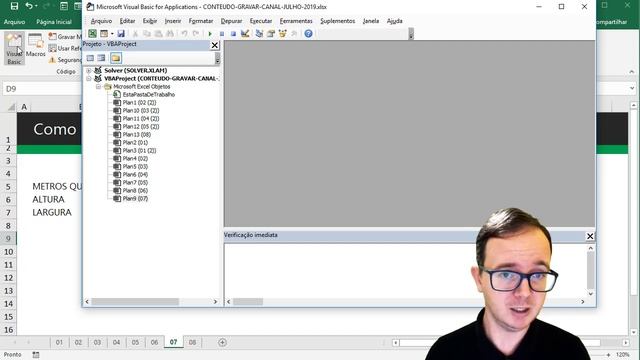Open the Executar menu

[x=261, y=21]
